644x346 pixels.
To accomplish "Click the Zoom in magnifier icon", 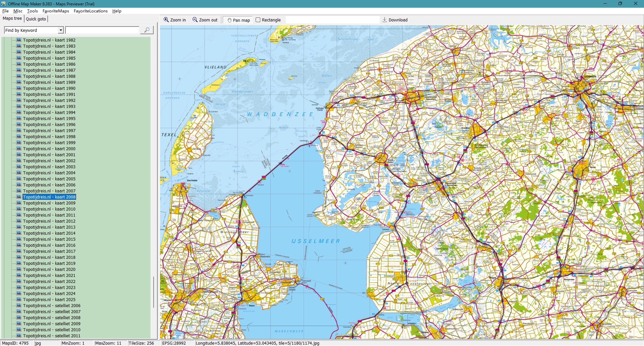I will click(166, 20).
